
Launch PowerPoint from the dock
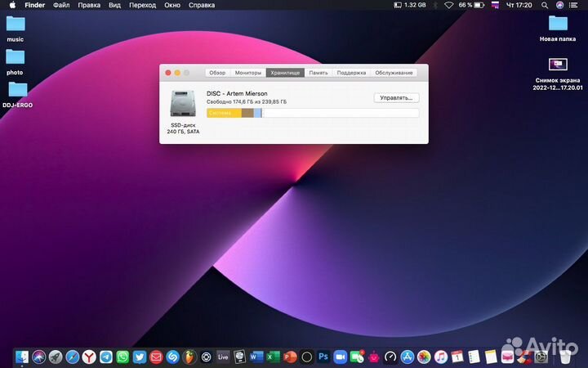pos(290,357)
